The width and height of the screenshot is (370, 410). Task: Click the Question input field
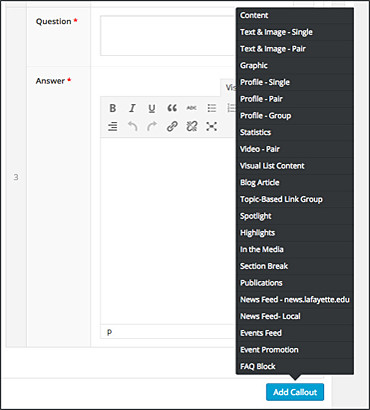point(168,35)
